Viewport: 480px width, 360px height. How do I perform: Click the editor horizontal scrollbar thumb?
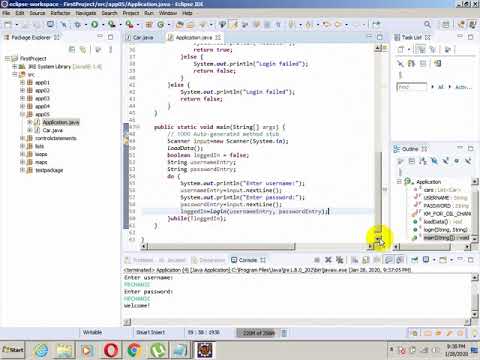click(x=221, y=247)
